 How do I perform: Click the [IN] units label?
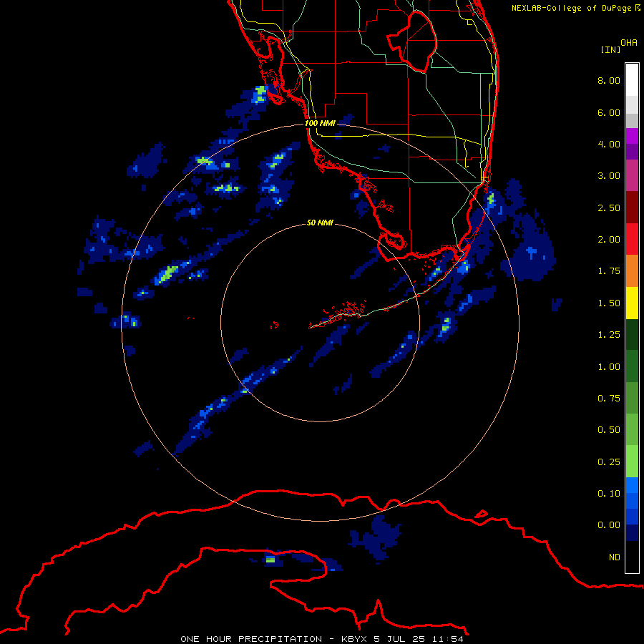(x=610, y=49)
